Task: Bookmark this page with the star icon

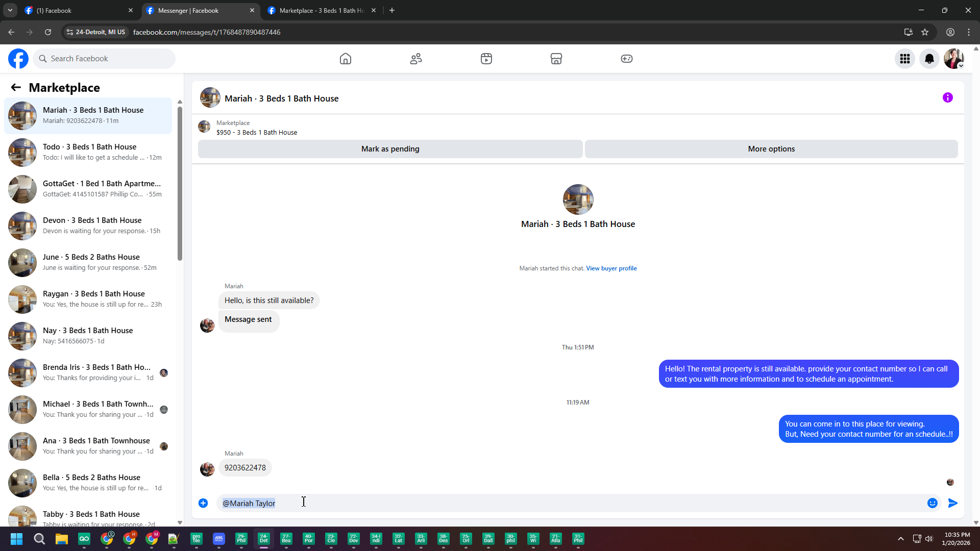Action: click(x=925, y=32)
